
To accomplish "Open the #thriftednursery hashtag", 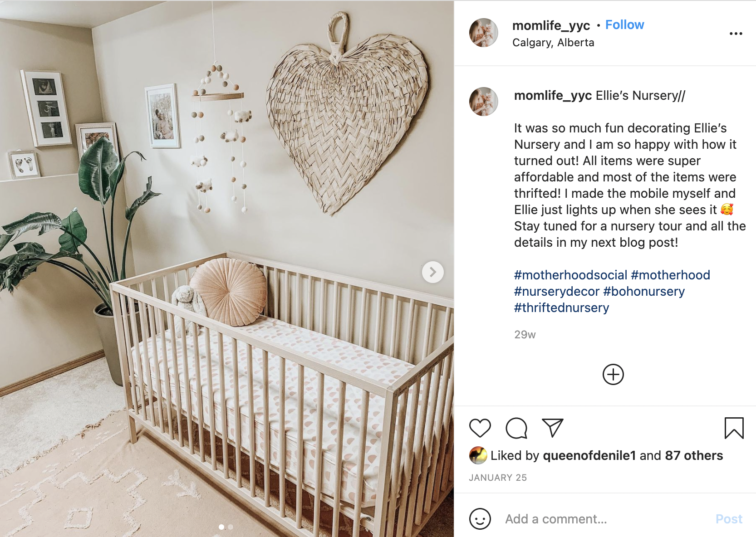I will coord(561,308).
